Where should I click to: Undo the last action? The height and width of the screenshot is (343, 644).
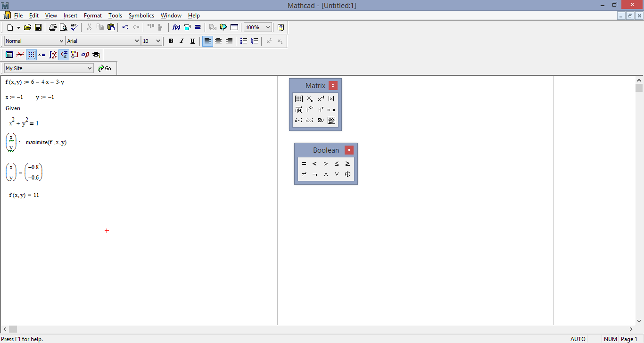pyautogui.click(x=125, y=27)
